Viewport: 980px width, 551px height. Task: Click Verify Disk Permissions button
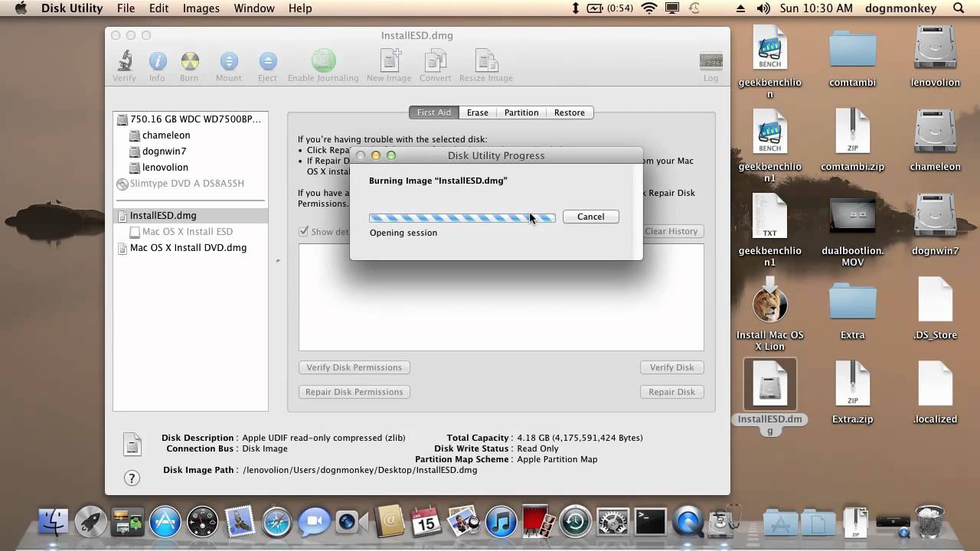354,367
